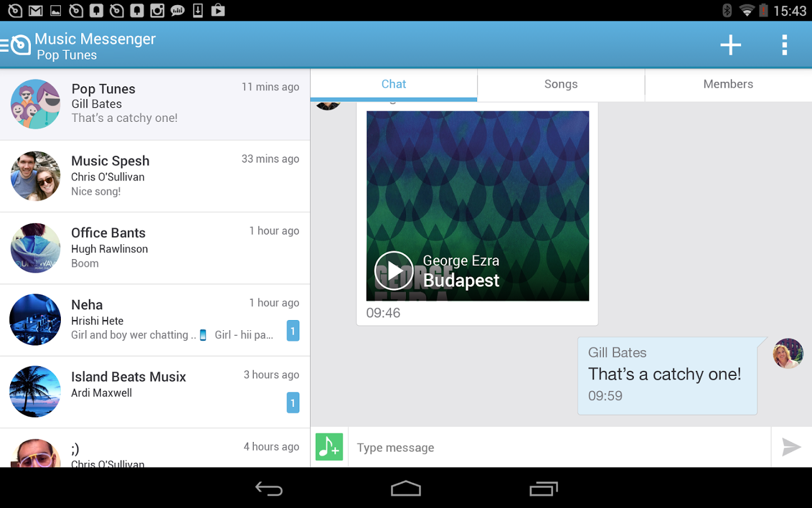Open the Island Beats Musix conversation
The height and width of the screenshot is (508, 812).
tap(155, 392)
